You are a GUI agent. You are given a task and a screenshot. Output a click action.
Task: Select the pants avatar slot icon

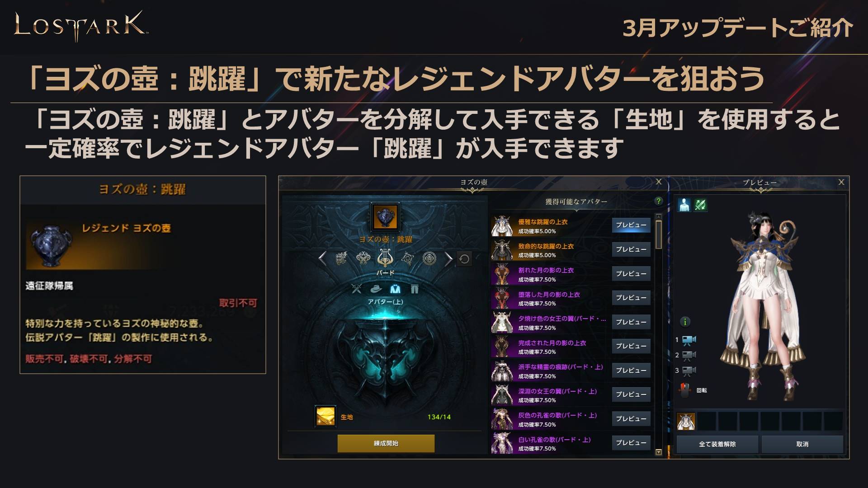(415, 288)
